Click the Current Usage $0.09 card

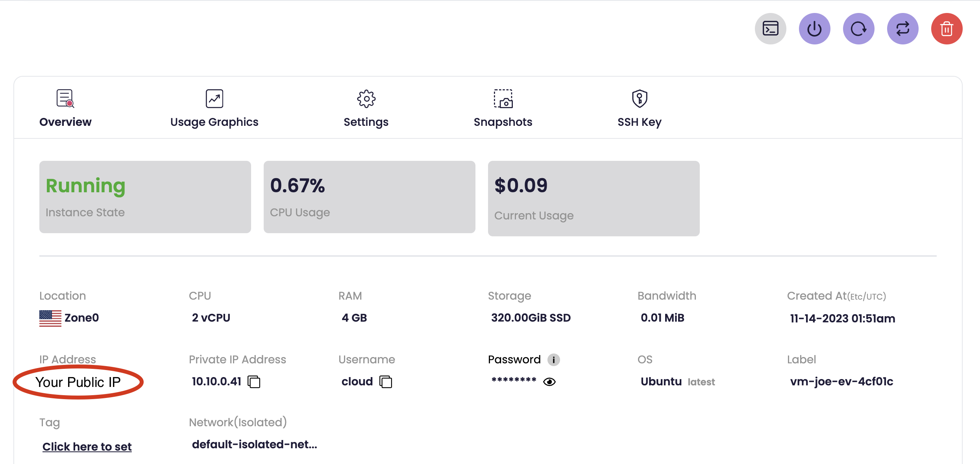[594, 198]
